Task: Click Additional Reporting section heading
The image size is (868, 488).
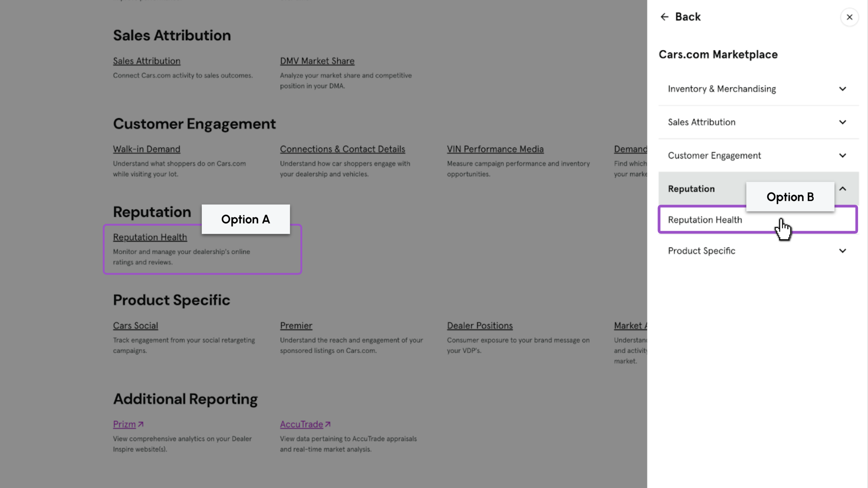Action: point(185,399)
